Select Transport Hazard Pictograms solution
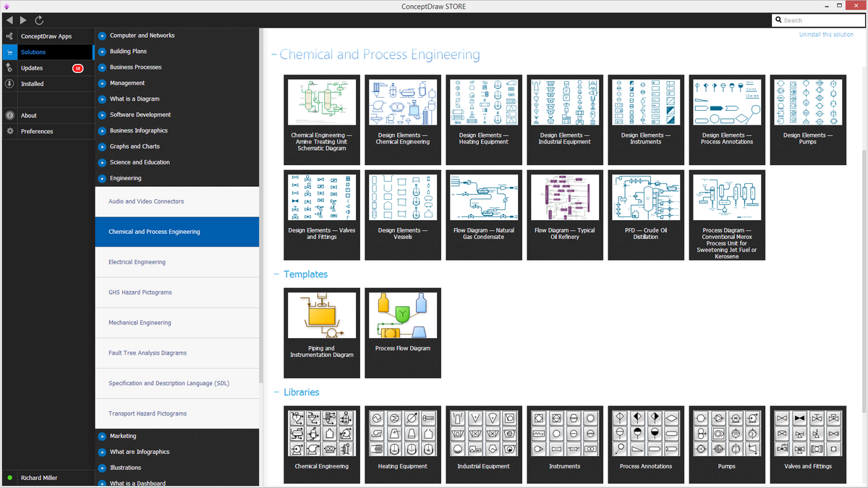This screenshot has width=868, height=488. tap(177, 414)
